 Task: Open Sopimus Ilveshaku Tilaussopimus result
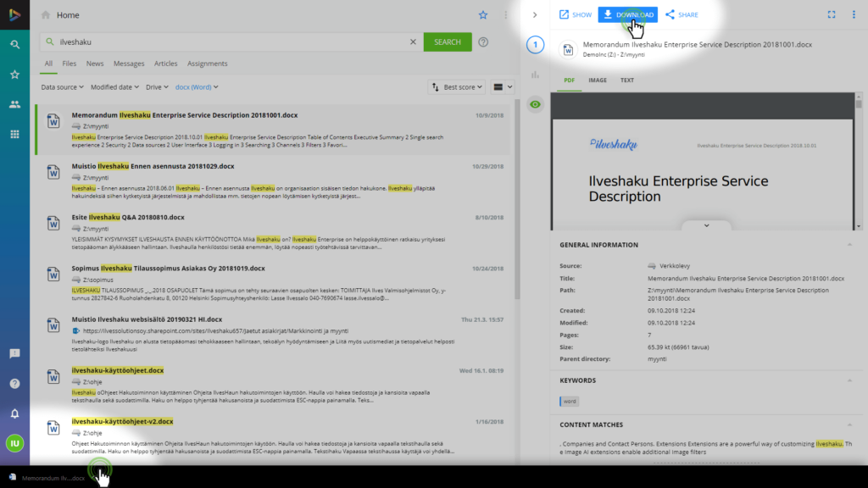coord(169,269)
